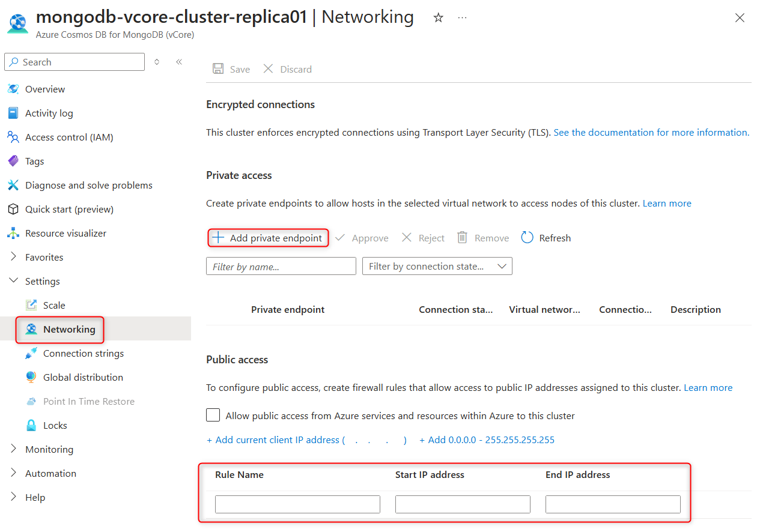The width and height of the screenshot is (757, 532).
Task: Click the Refresh icon above the endpoint list
Action: click(x=527, y=237)
